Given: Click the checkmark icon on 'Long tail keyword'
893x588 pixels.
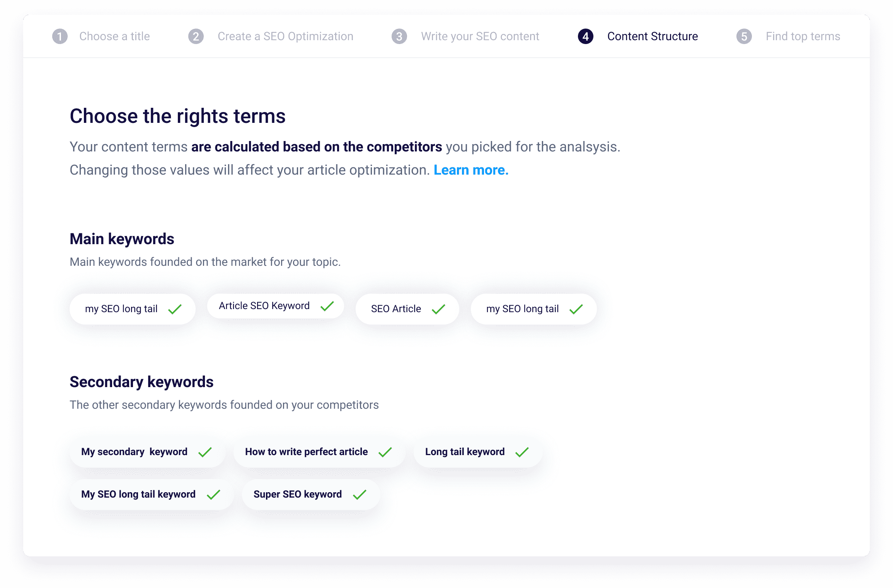Looking at the screenshot, I should click(523, 452).
